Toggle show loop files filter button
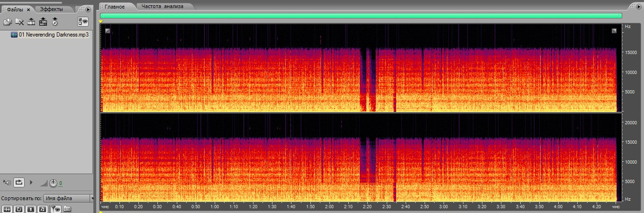 19,209
